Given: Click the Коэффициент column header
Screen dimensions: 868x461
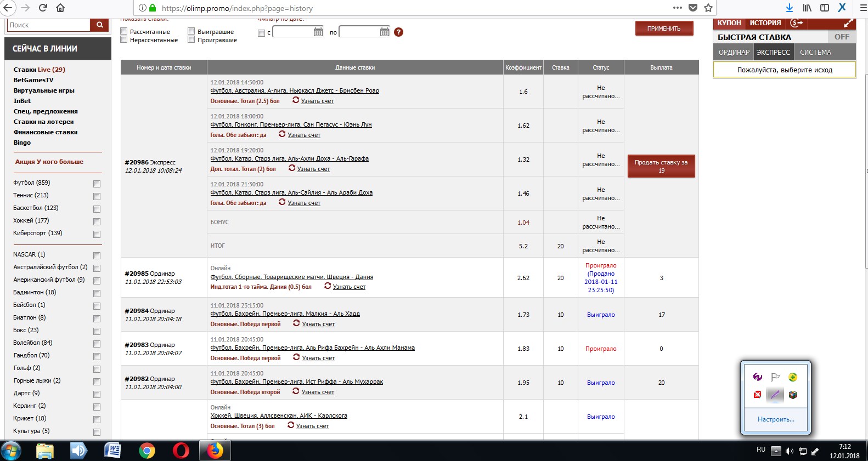Looking at the screenshot, I should (x=523, y=67).
